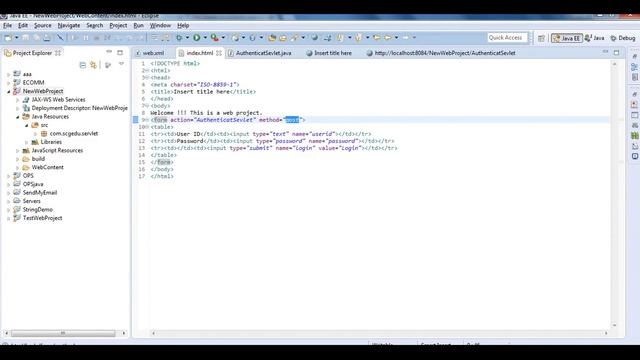Click the Save toolbar icon
The image size is (640, 360).
pos(25,38)
